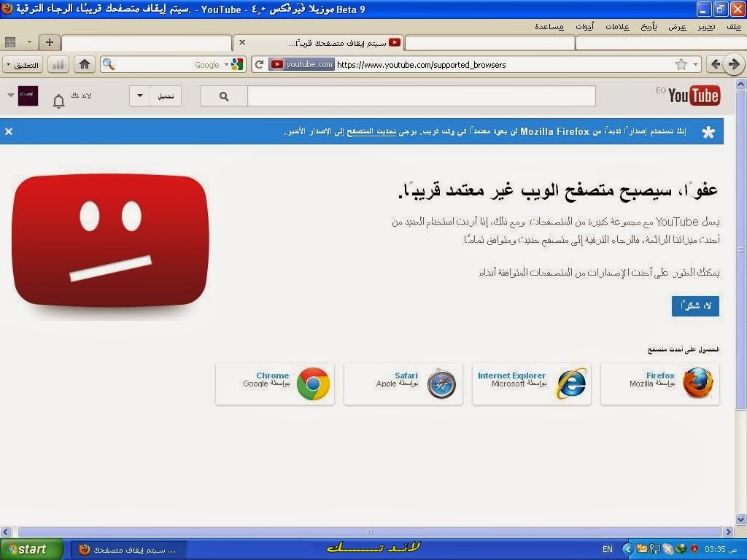Close the YouTube tab
This screenshot has width=747, height=560.
tap(242, 42)
